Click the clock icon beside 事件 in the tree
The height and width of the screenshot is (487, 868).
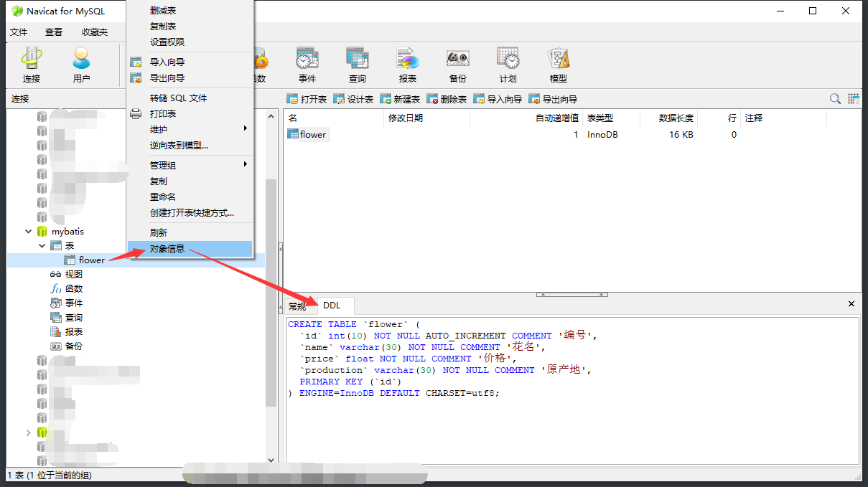tap(56, 303)
